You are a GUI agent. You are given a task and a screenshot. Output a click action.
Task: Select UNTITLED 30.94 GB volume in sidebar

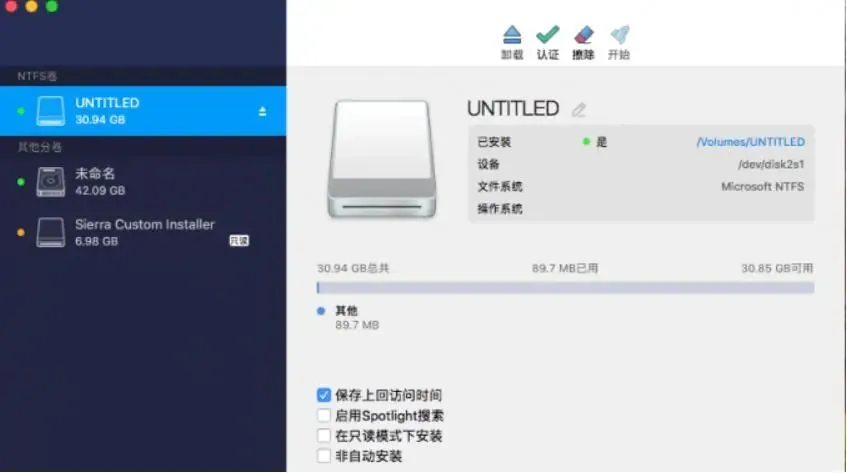pyautogui.click(x=143, y=111)
